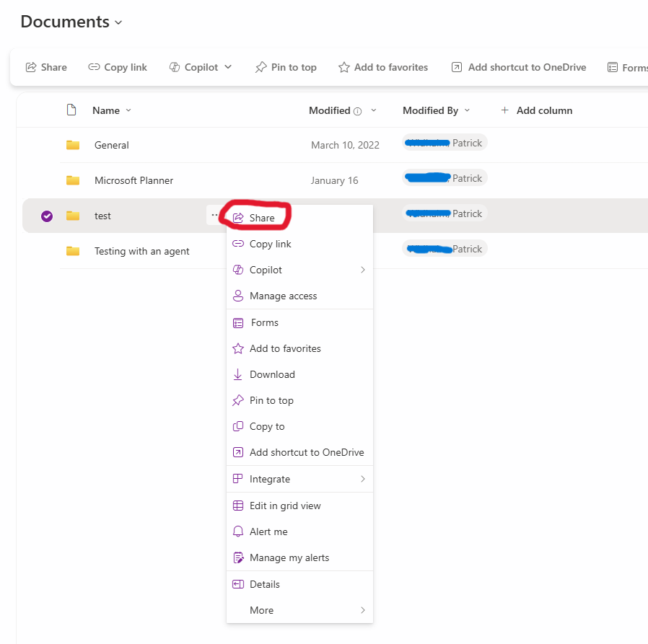Choose Pin to top in context menu
The width and height of the screenshot is (648, 644).
click(x=299, y=400)
